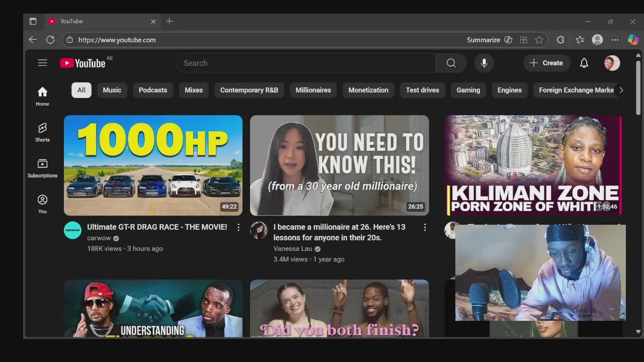Add page to favorites star icon
The width and height of the screenshot is (644, 362).
pyautogui.click(x=539, y=40)
